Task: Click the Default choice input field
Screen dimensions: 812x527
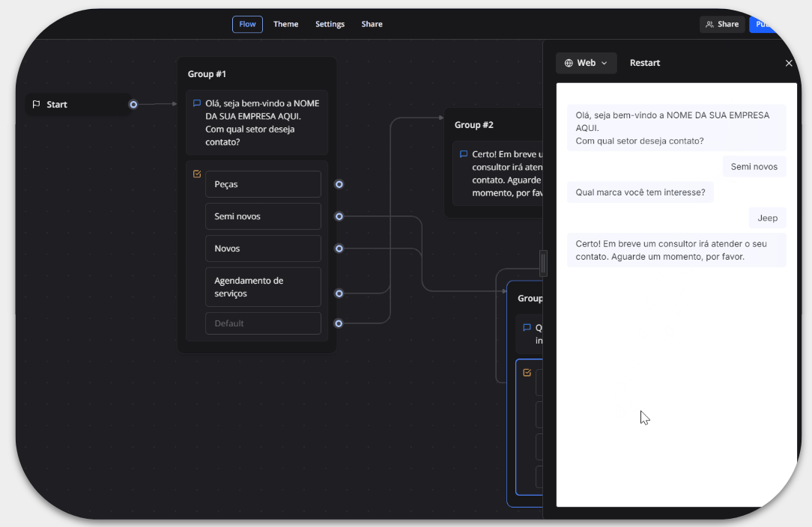Action: (x=263, y=323)
